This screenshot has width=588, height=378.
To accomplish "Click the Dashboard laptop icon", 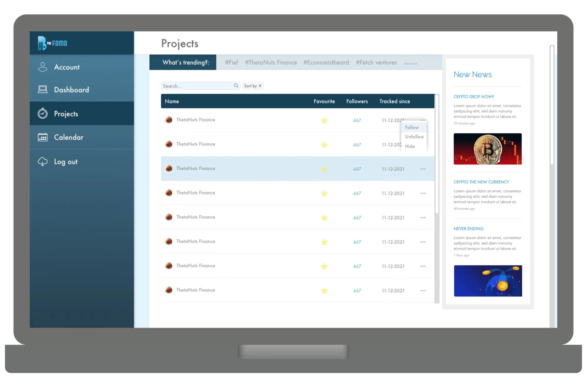I will coord(43,90).
